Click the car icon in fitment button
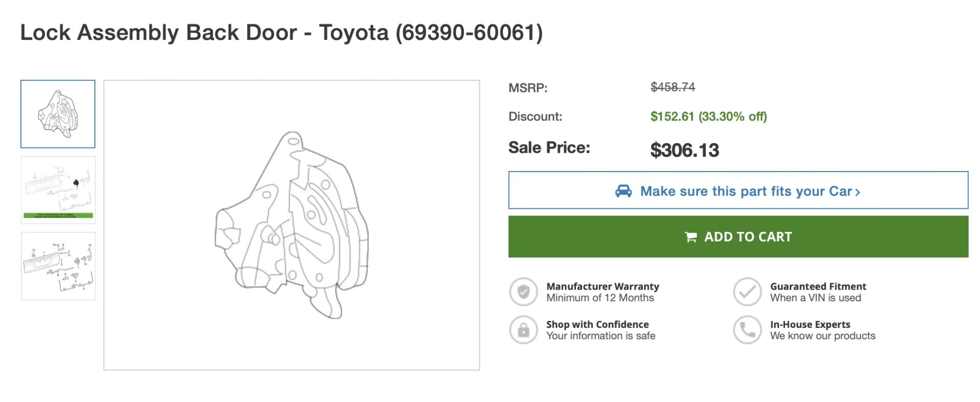Screen dimensions: 980x402 pos(623,191)
